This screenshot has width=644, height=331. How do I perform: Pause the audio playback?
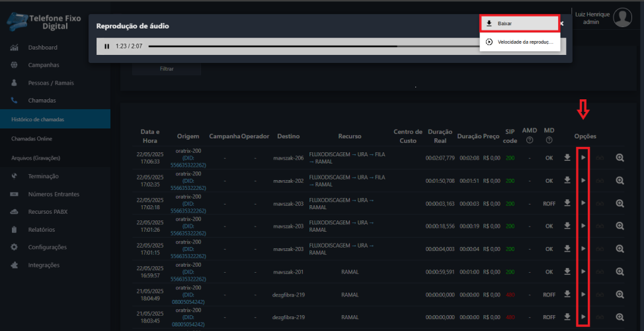[x=106, y=46]
